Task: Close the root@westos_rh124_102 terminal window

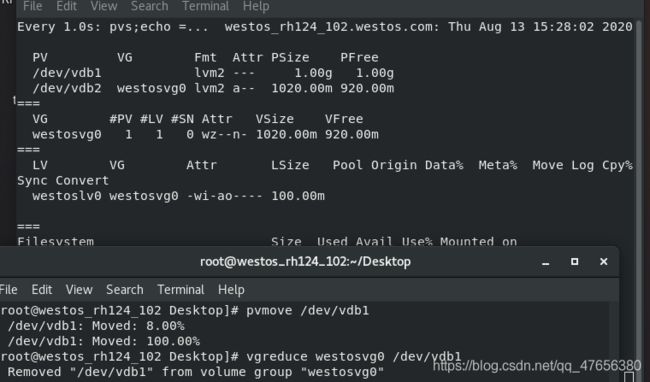Action: 604,262
